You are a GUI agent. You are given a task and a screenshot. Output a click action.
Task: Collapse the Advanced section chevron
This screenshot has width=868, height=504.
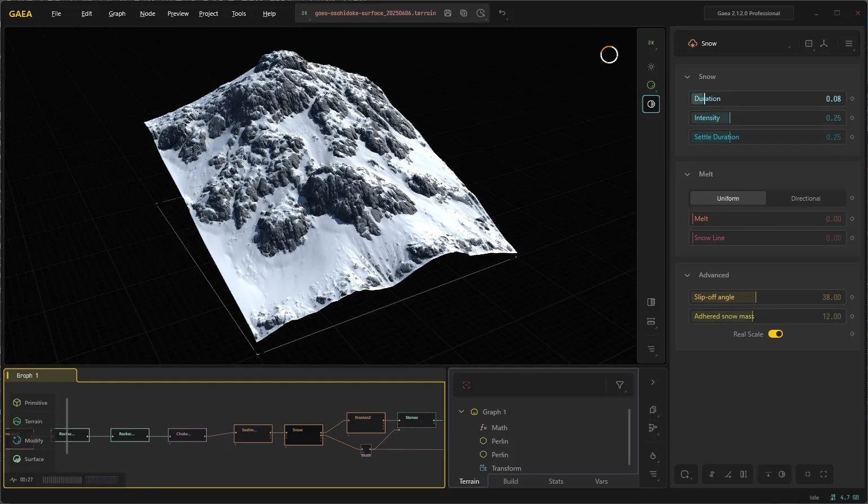coord(687,275)
